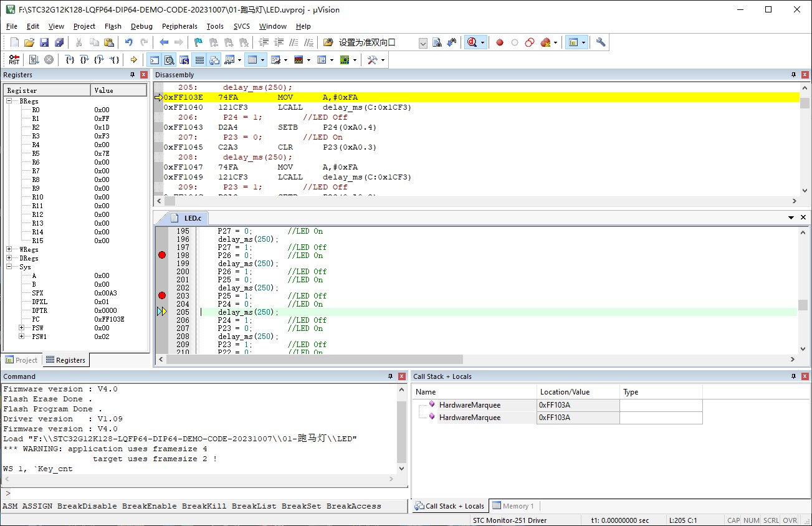The width and height of the screenshot is (812, 526).
Task: Click the Watch windows icon
Action: pyautogui.click(x=229, y=60)
